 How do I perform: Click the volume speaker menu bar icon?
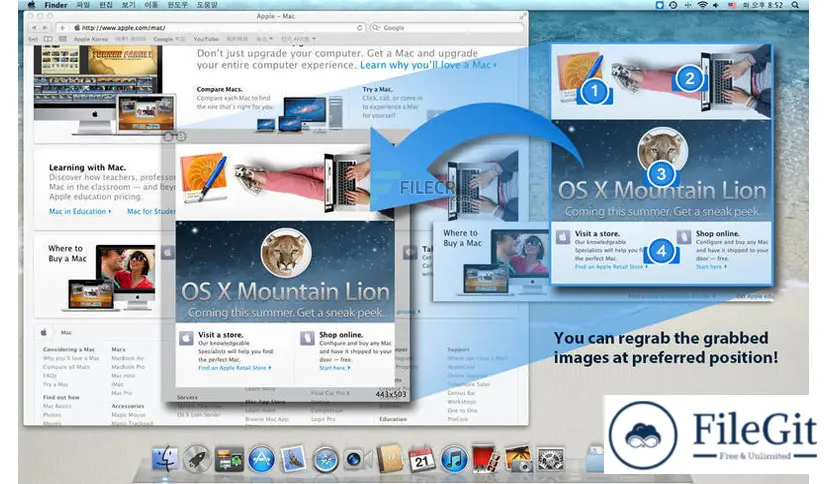[716, 5]
